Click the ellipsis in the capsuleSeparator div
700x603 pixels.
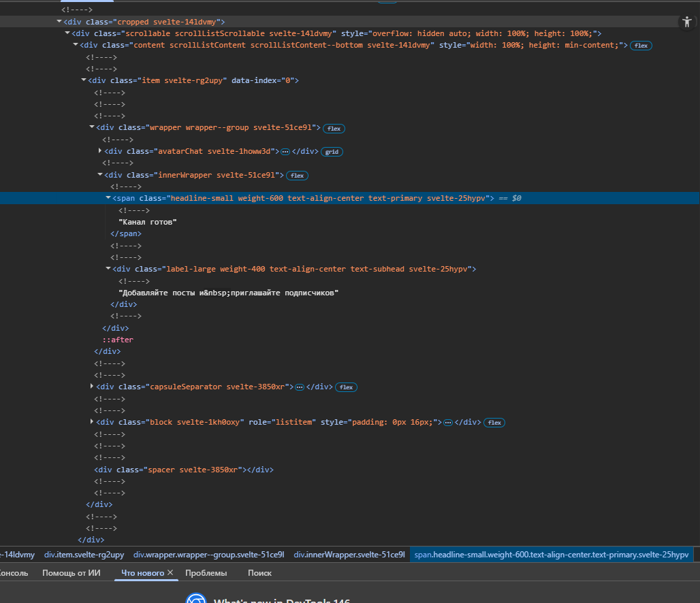(299, 387)
